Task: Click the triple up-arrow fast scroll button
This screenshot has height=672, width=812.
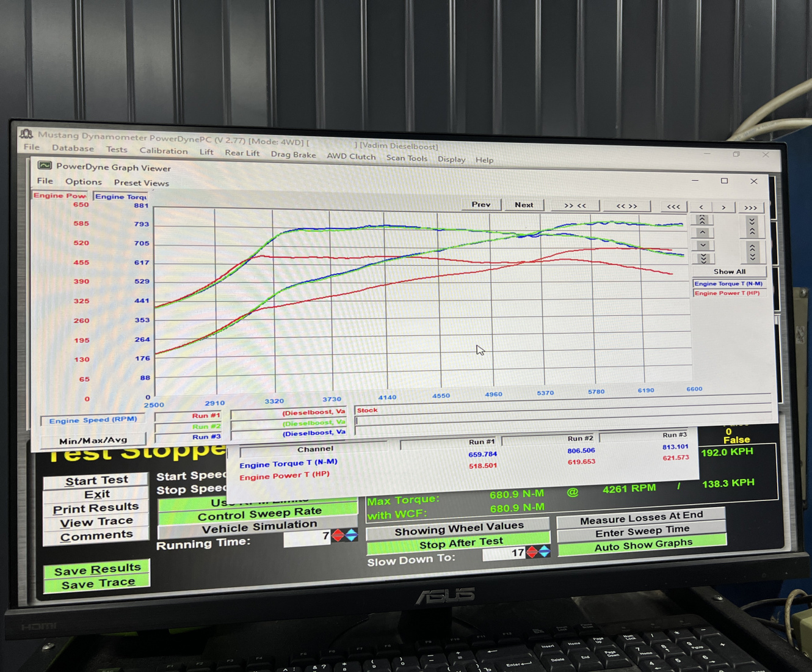Action: [702, 220]
